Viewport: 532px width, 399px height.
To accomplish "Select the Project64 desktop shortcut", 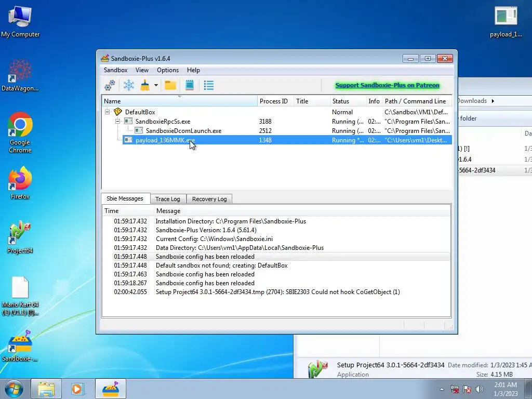I will 20,237.
